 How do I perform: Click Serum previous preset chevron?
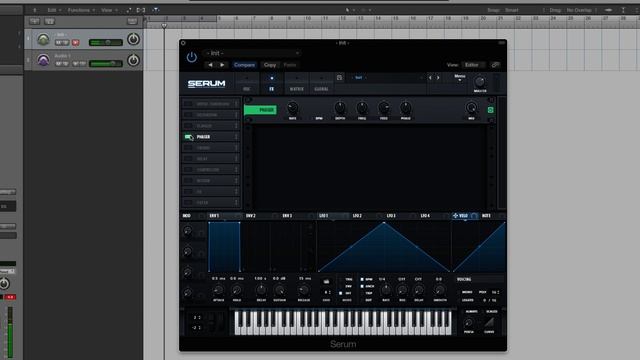pyautogui.click(x=430, y=78)
